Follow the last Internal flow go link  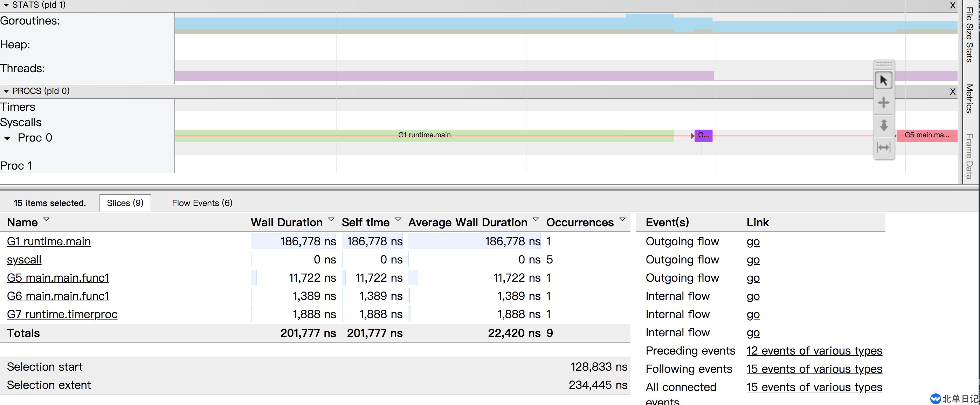753,333
